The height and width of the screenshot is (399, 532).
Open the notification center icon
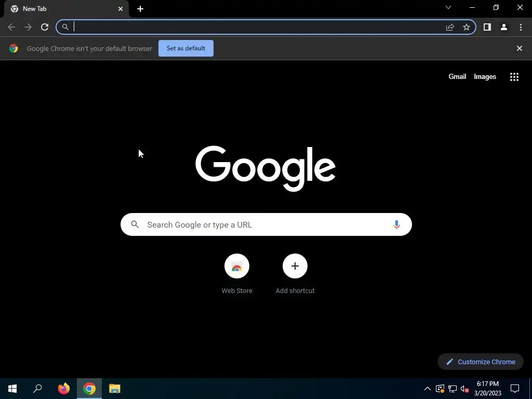[515, 389]
